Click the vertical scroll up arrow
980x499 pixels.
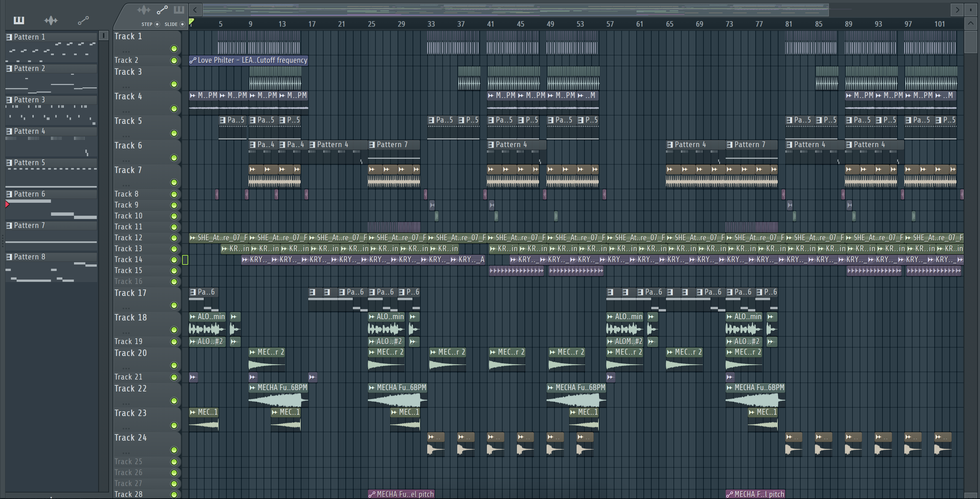click(x=970, y=23)
